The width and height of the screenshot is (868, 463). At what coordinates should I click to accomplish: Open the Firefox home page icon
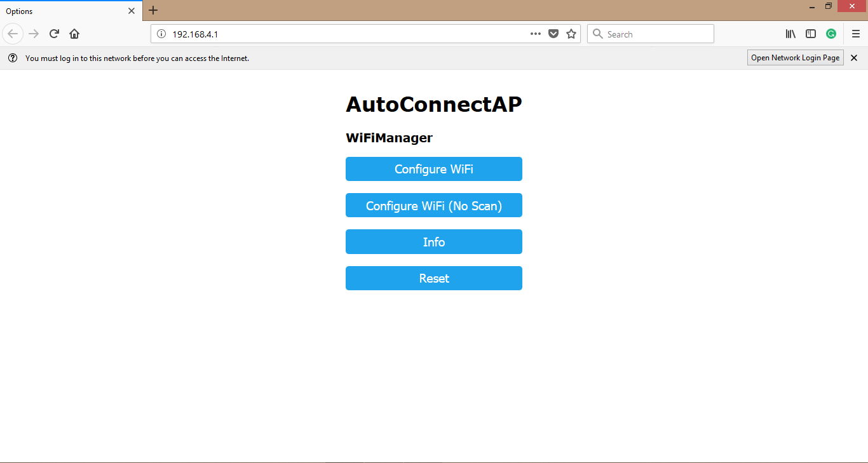(x=74, y=33)
